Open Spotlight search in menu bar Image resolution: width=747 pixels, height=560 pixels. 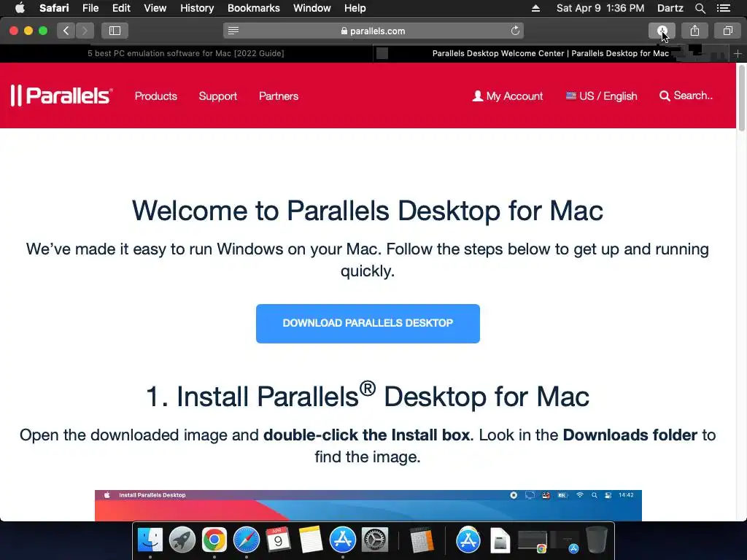pyautogui.click(x=700, y=8)
